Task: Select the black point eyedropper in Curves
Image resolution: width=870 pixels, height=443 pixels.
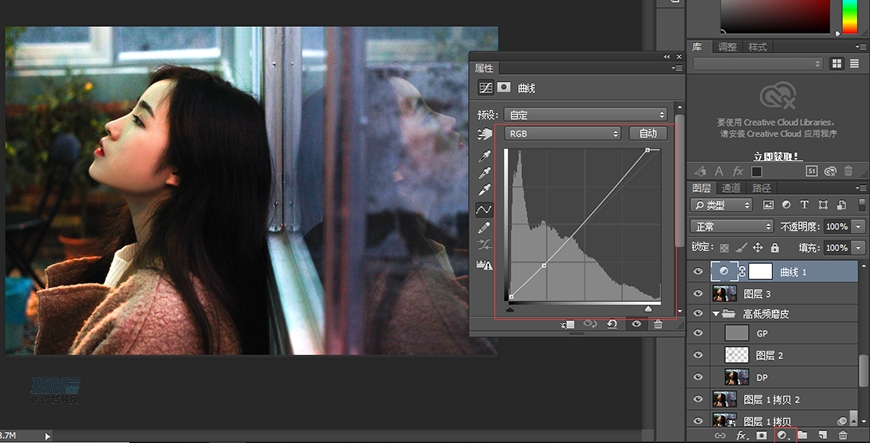Action: click(x=485, y=156)
